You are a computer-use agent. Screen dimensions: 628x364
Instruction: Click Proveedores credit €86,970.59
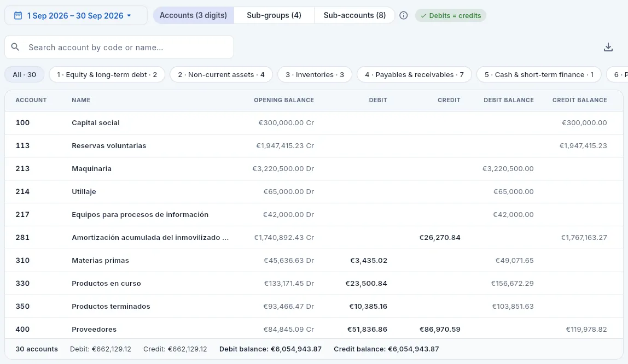coord(440,329)
